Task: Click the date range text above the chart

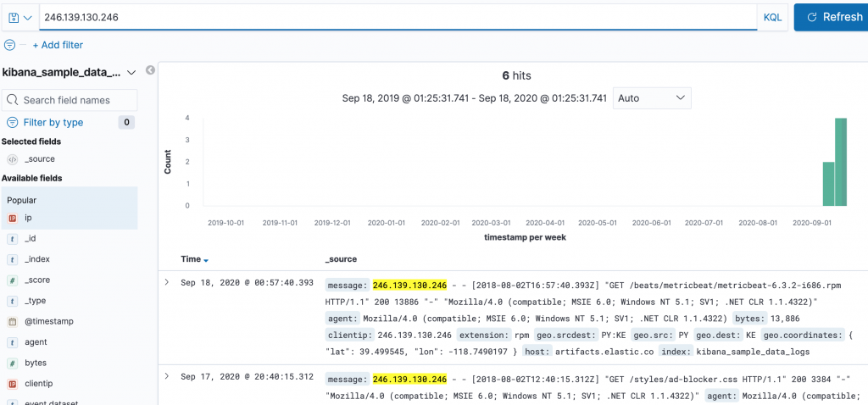Action: coord(475,98)
